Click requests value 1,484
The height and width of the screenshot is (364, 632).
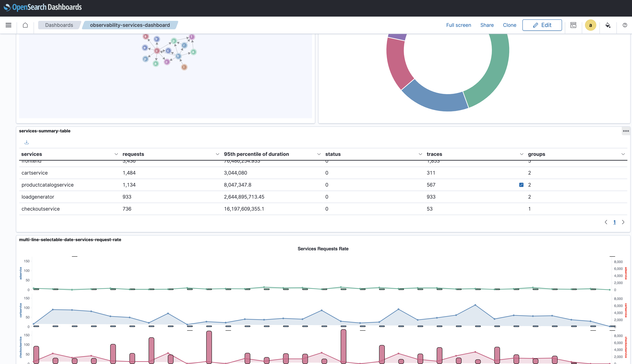coord(129,173)
